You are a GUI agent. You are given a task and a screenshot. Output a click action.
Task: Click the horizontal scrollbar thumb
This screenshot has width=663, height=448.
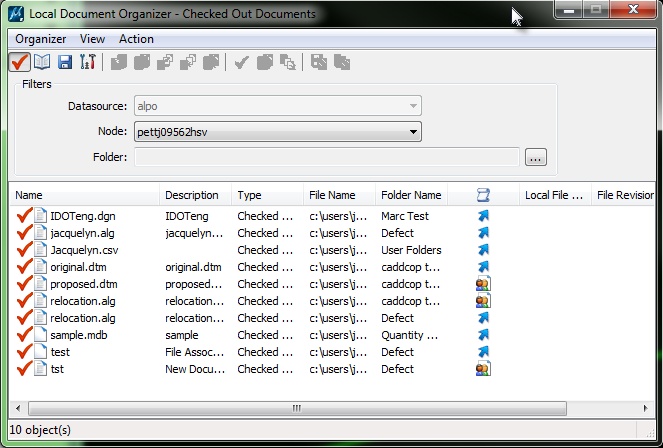pyautogui.click(x=297, y=408)
